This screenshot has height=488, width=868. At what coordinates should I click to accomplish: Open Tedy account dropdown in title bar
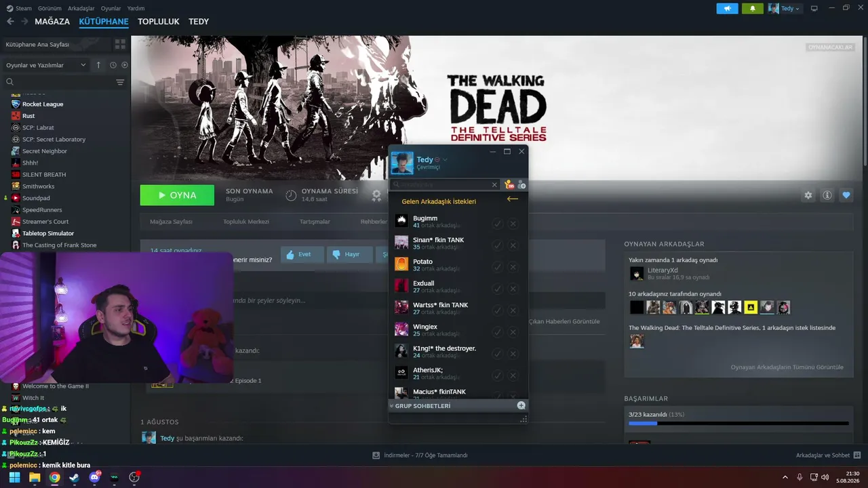[x=785, y=9]
